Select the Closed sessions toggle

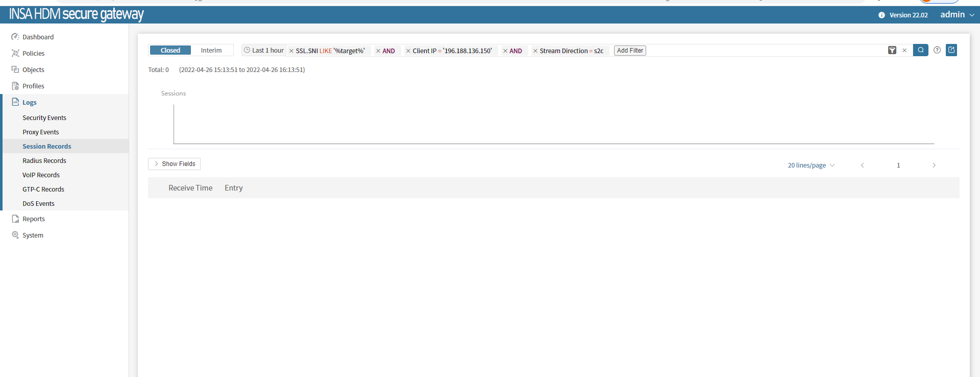[x=170, y=50]
